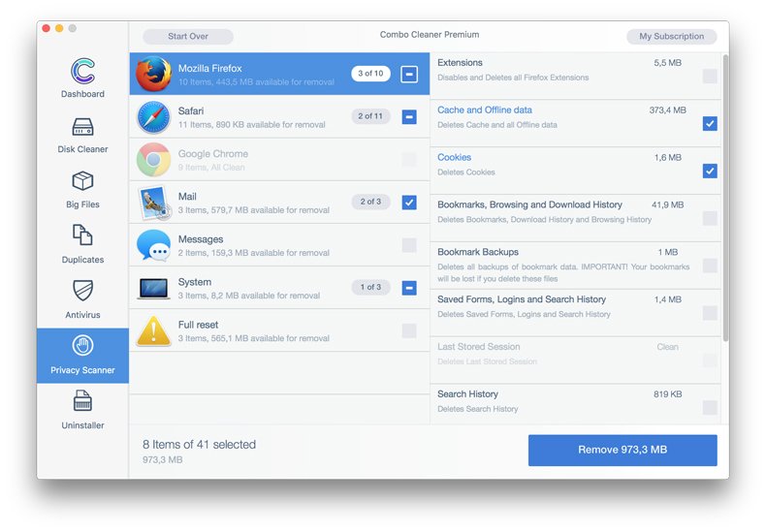Disable the Cookies checkbox
The image size is (766, 532).
(x=710, y=172)
